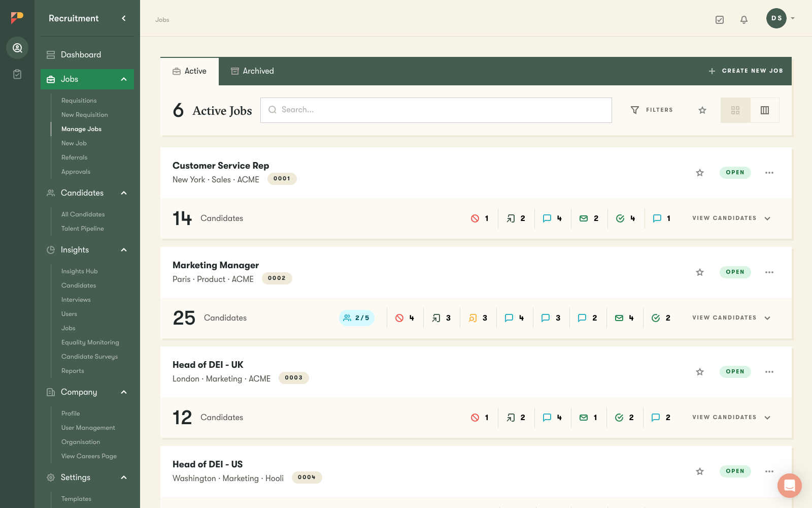Open Insights Hub
This screenshot has height=508, width=812.
[x=79, y=271]
